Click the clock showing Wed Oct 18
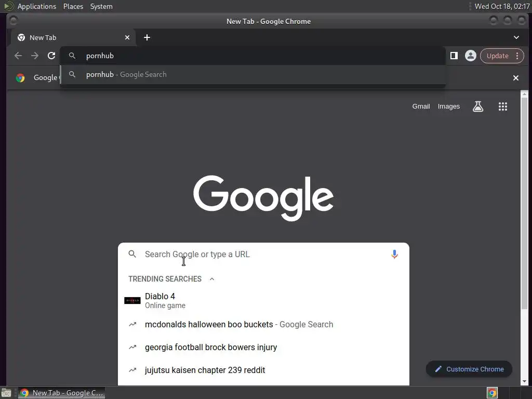The image size is (532, 399). [x=502, y=6]
